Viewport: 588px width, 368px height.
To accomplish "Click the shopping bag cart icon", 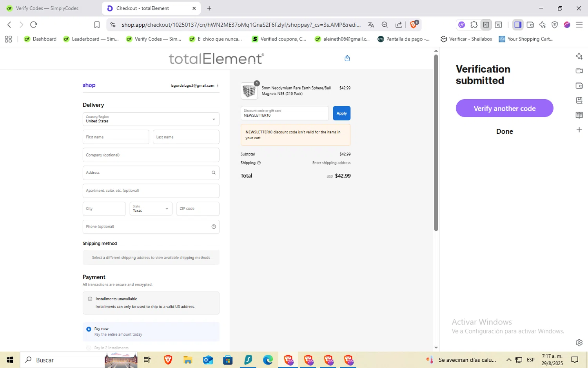I will tap(347, 58).
